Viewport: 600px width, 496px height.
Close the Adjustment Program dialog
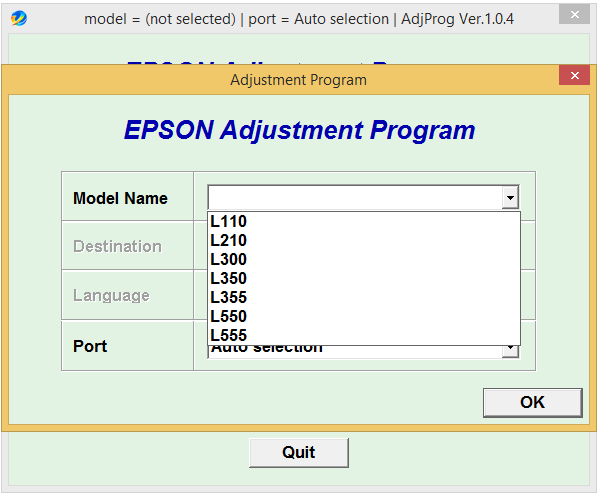pos(574,75)
